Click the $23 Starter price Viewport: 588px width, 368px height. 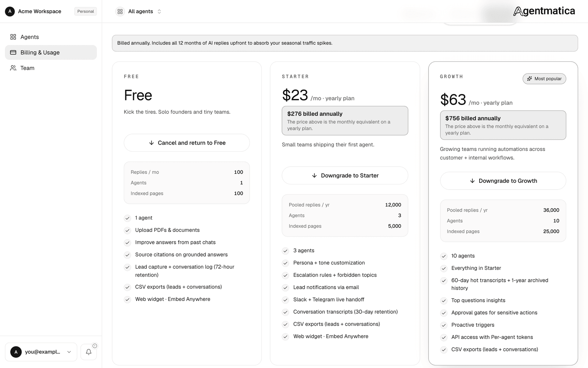pyautogui.click(x=295, y=95)
